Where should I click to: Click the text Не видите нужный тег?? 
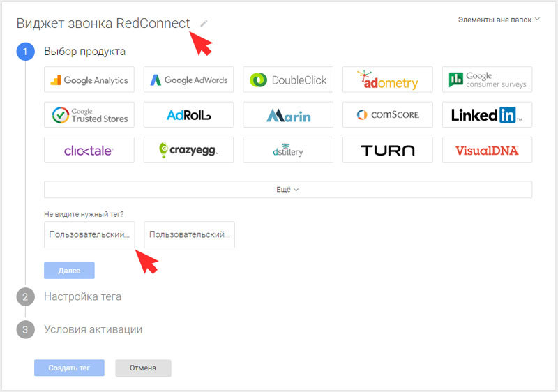tap(84, 214)
